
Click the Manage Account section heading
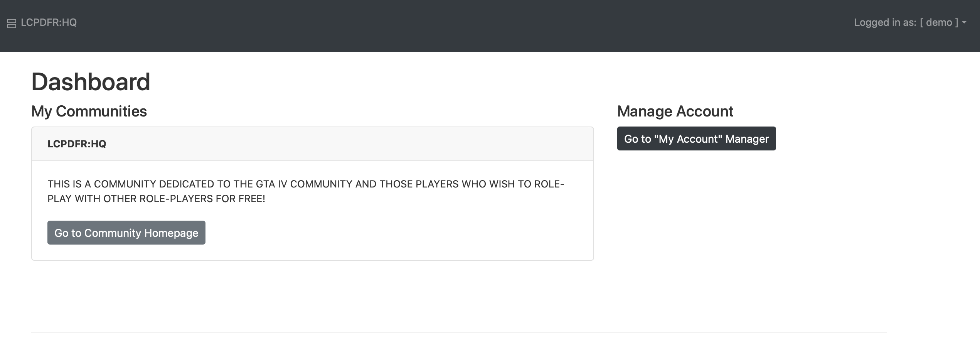[x=675, y=111]
